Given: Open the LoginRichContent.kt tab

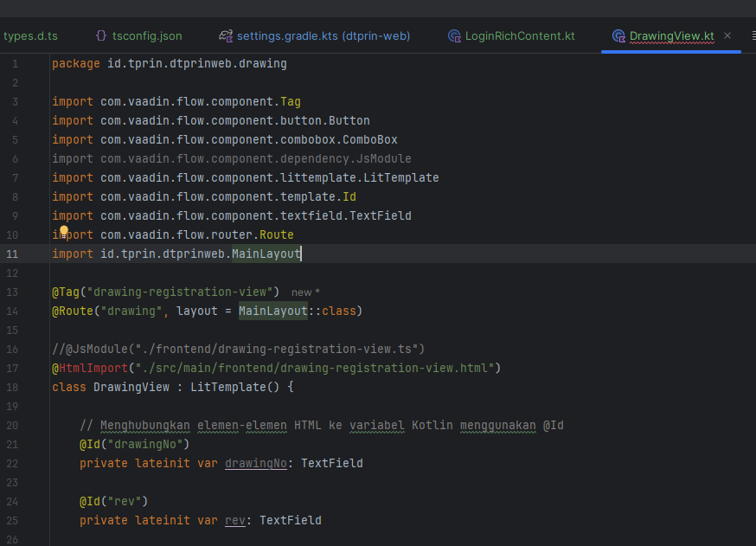Looking at the screenshot, I should pos(519,36).
